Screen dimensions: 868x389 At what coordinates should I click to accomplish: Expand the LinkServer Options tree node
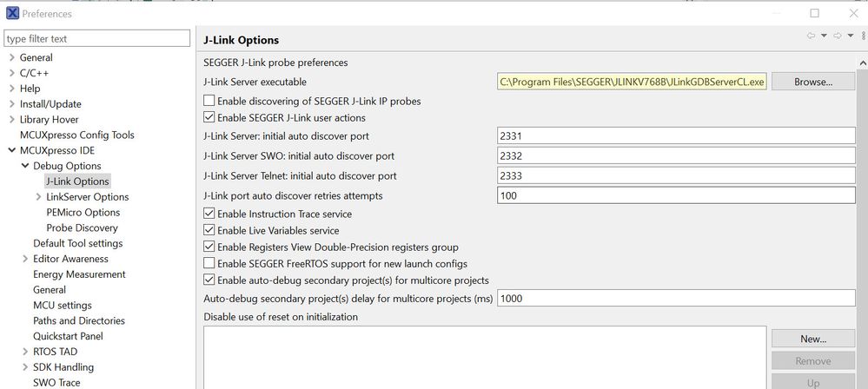point(38,197)
